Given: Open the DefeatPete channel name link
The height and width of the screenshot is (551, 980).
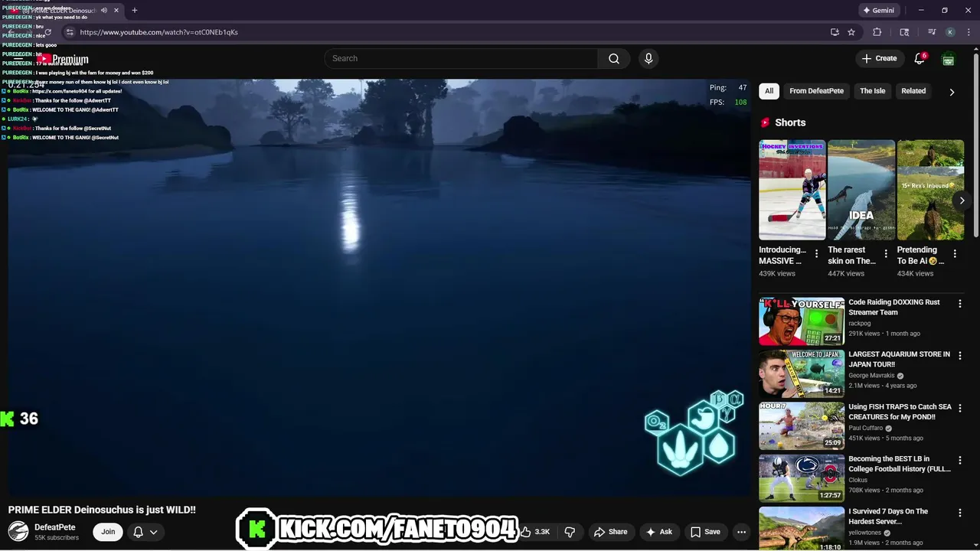Looking at the screenshot, I should (x=55, y=527).
